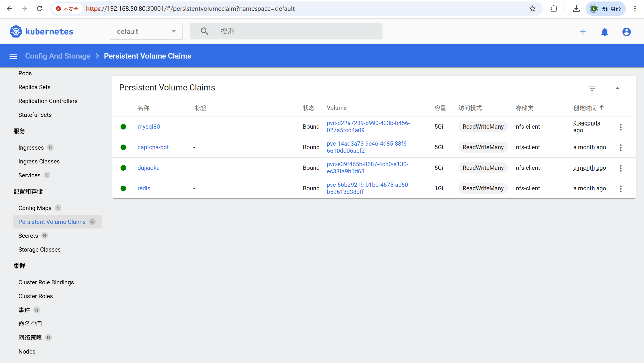Image resolution: width=644 pixels, height=363 pixels.
Task: Focus the search input field
Action: pyautogui.click(x=298, y=31)
